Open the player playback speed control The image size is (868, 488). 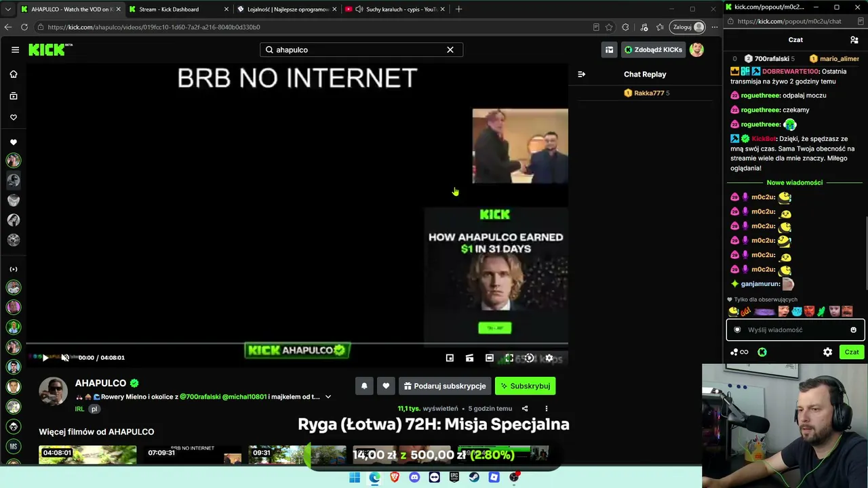tap(530, 358)
